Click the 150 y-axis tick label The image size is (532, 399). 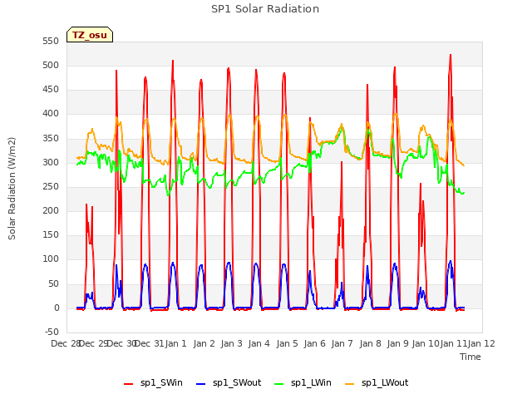pos(51,234)
